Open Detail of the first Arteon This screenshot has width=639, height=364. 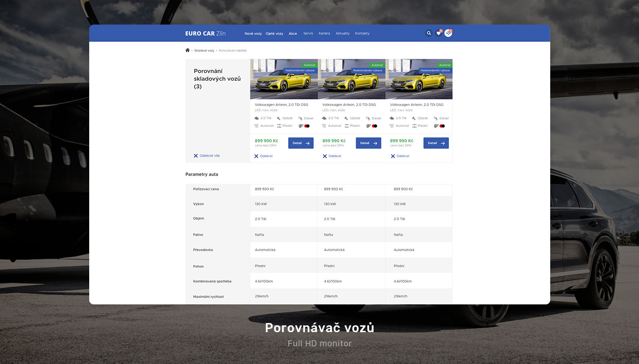301,143
